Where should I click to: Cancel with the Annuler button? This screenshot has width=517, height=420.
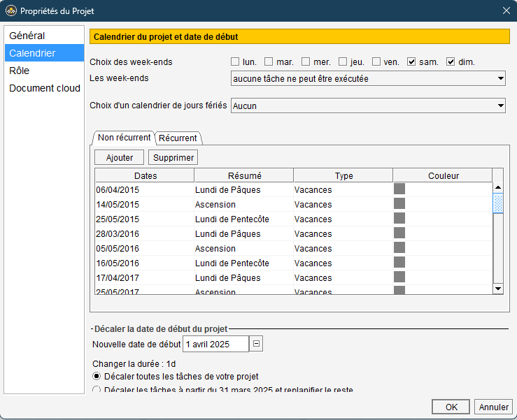494,407
